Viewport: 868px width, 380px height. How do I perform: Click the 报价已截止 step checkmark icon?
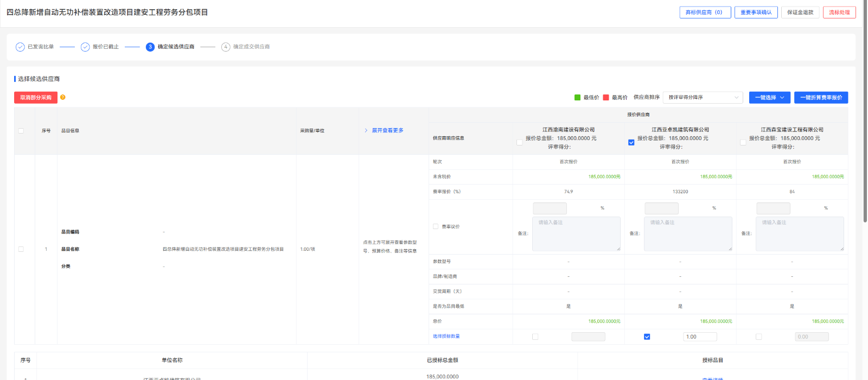pos(85,47)
